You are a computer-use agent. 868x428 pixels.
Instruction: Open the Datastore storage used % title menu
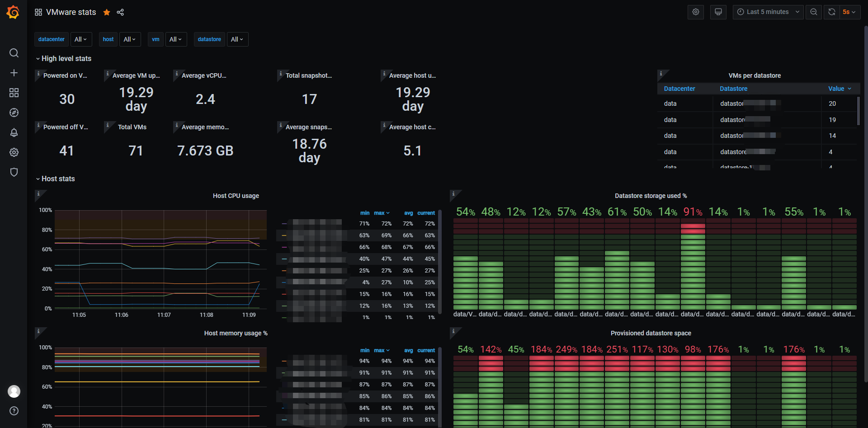coord(651,196)
